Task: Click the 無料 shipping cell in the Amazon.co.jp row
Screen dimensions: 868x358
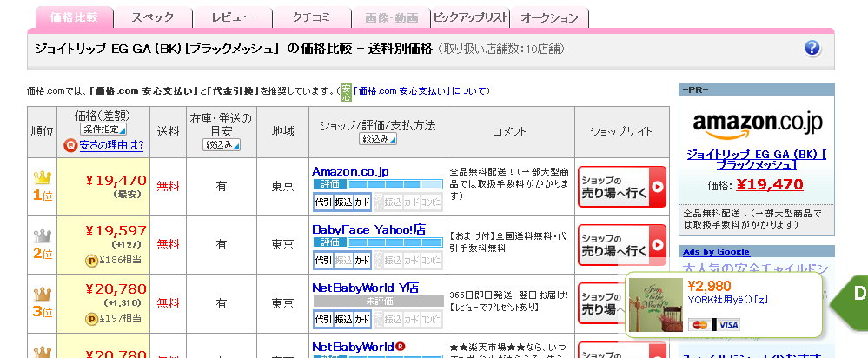Action: point(169,186)
